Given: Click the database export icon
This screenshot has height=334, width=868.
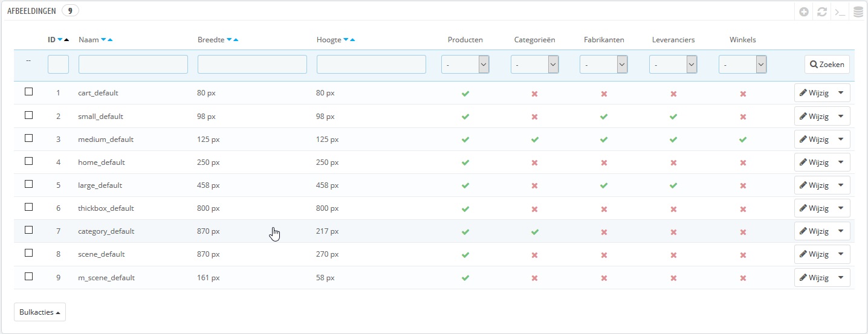Looking at the screenshot, I should (857, 11).
